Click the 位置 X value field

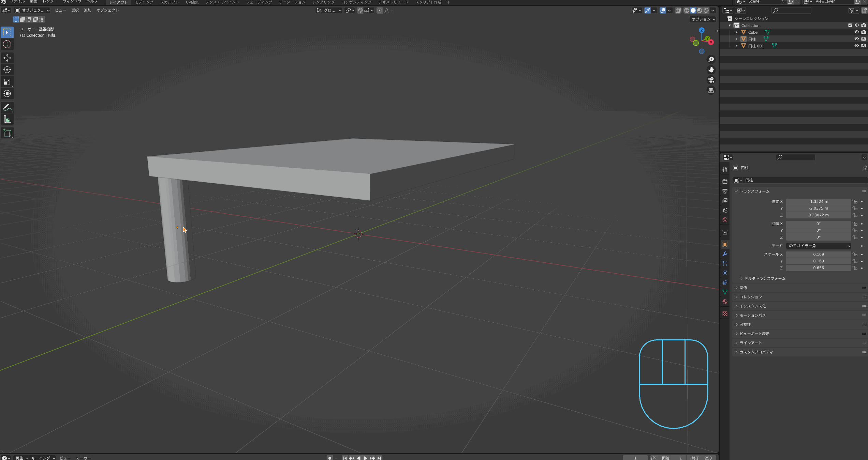click(818, 202)
